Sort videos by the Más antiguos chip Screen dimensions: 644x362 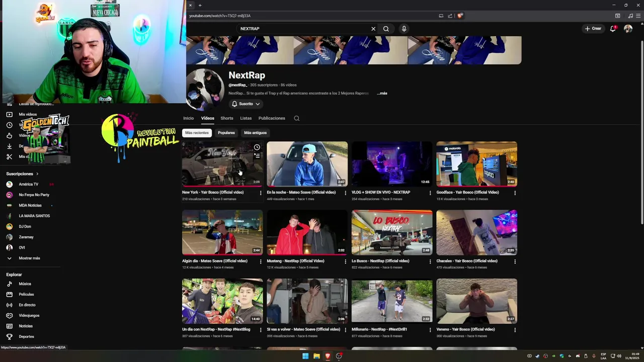click(255, 133)
